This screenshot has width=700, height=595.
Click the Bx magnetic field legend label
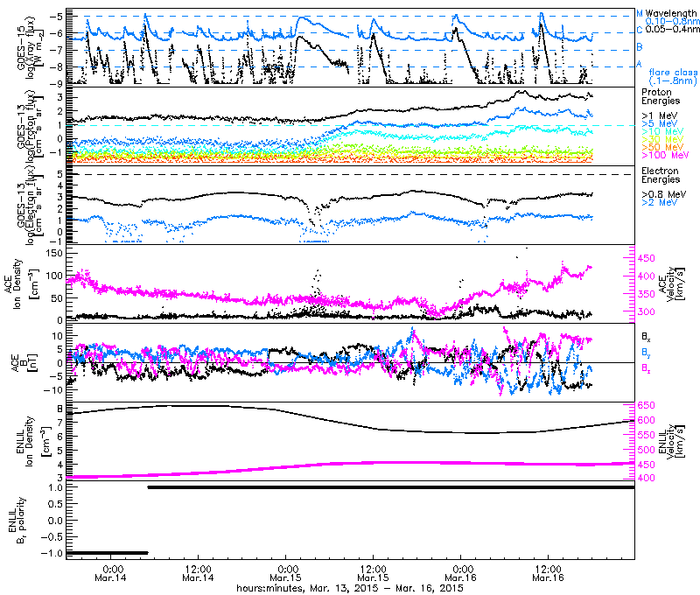coord(646,338)
